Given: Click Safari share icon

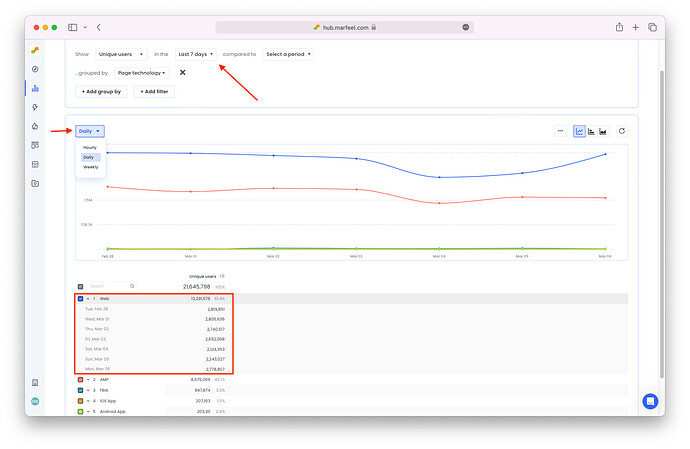Looking at the screenshot, I should [x=619, y=27].
